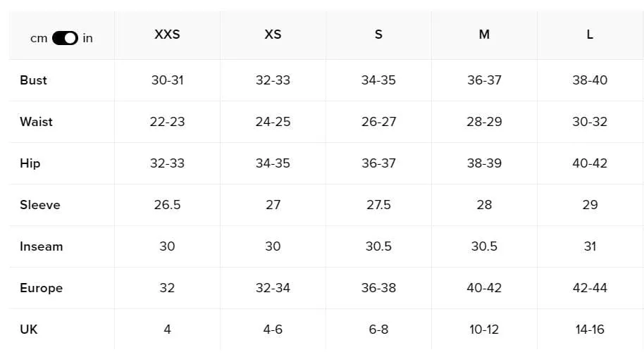Click the 26-27 Waist value for S

(378, 122)
